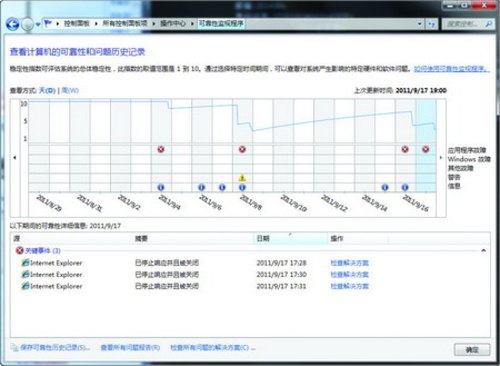Expand the arrow after 控制面板 breadcrumb
The image size is (500, 366).
tap(96, 24)
